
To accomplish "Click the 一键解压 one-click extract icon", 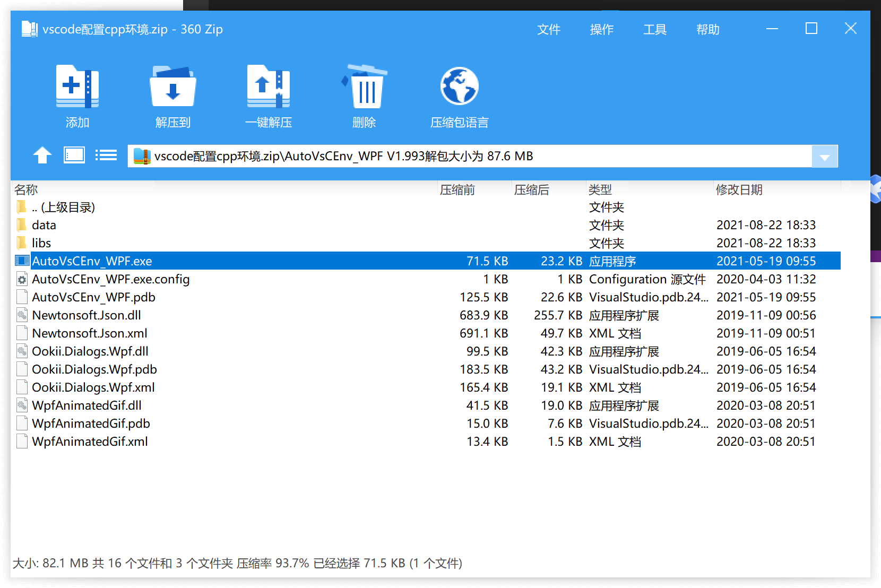I will 268,87.
